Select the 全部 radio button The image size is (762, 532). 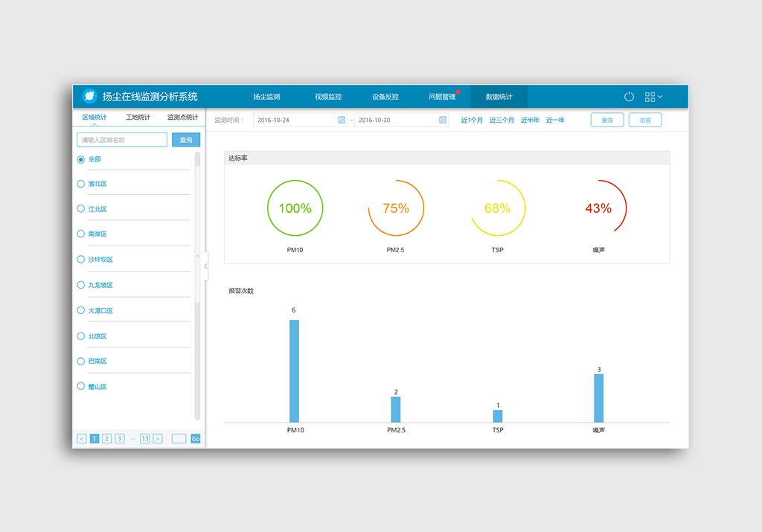coord(81,159)
